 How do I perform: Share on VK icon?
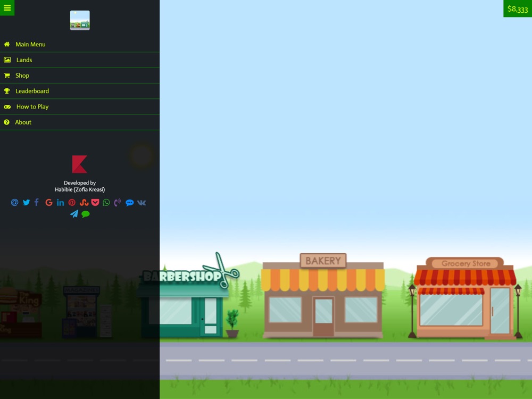pos(142,203)
